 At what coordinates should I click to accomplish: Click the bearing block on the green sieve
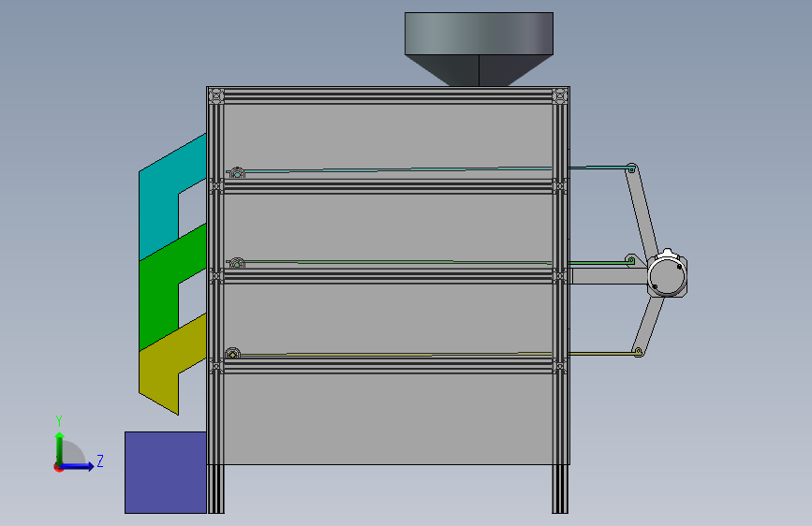237,263
